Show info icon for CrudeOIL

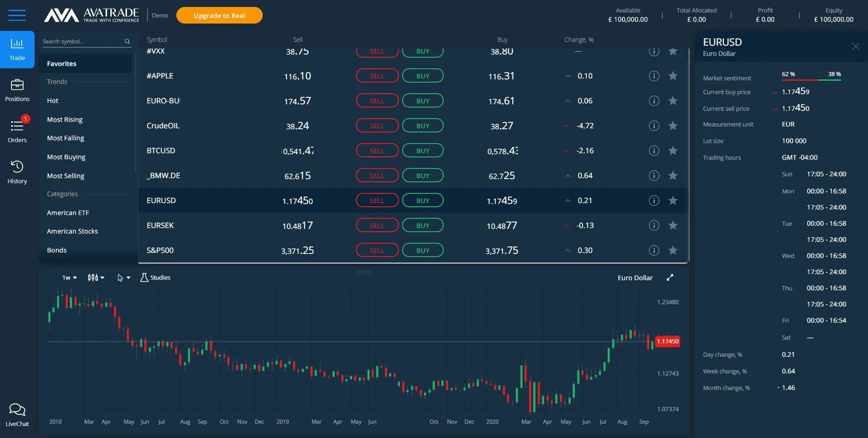point(654,126)
